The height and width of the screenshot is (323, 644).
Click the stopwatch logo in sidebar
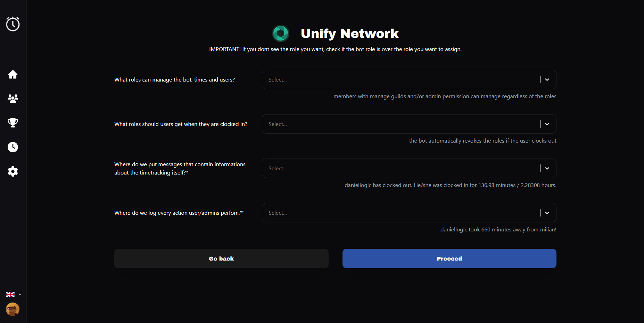pos(13,24)
